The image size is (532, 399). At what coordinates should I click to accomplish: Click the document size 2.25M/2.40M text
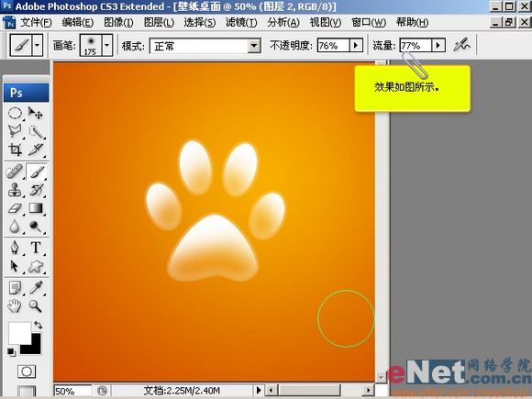point(182,391)
